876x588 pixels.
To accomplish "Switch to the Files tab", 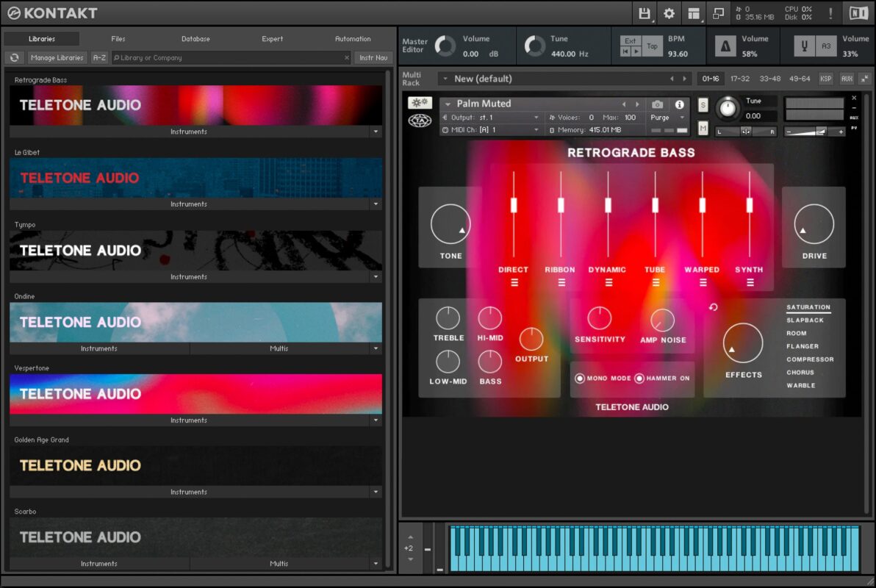I will tap(118, 39).
